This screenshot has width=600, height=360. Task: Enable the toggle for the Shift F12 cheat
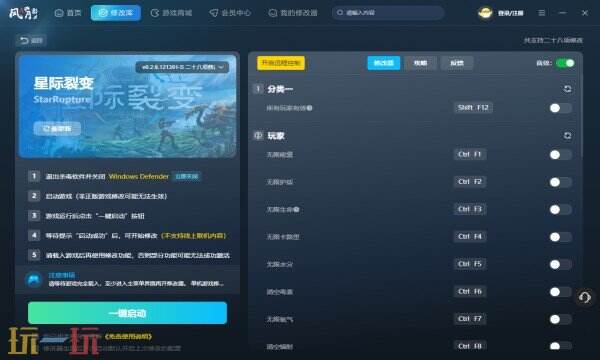[560, 108]
